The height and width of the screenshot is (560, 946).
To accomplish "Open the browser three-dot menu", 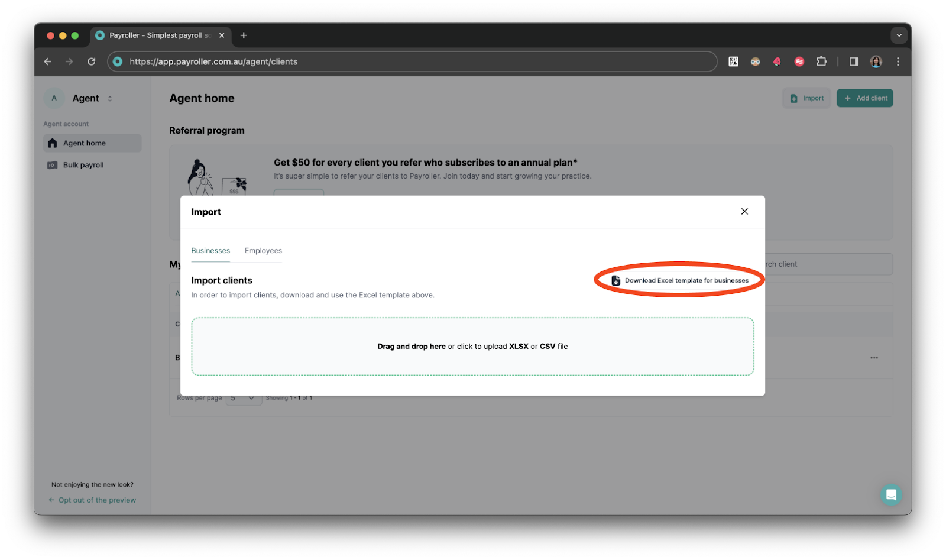I will coord(898,61).
